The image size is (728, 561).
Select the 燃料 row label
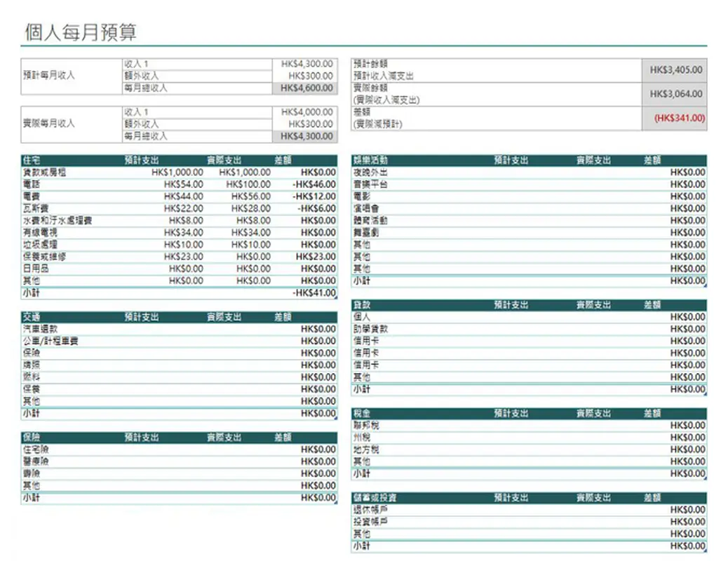(32, 377)
